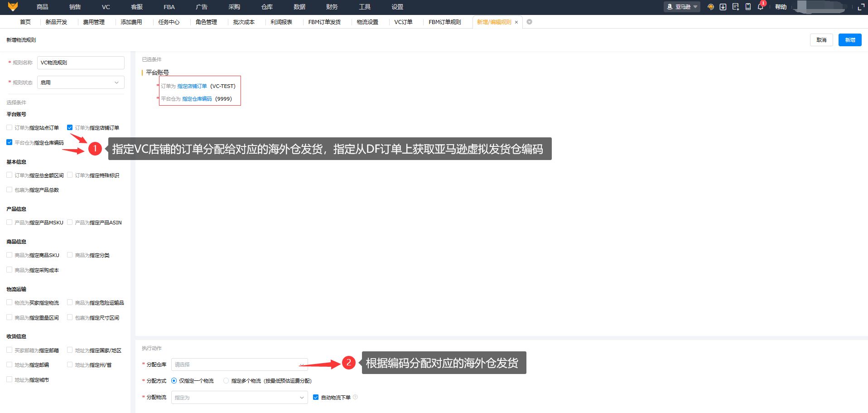This screenshot has width=868, height=413.
Task: Switch to the VC订单 tab
Action: (x=403, y=22)
